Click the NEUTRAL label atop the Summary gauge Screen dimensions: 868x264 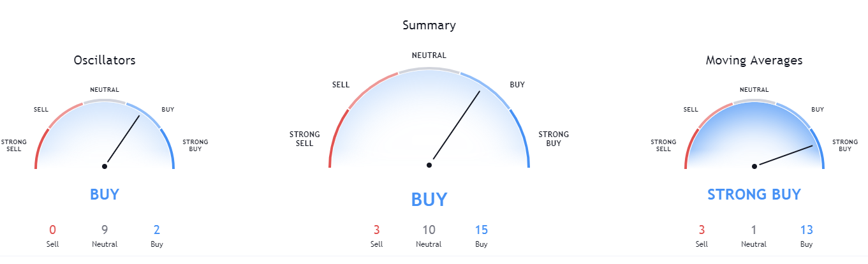(x=429, y=55)
